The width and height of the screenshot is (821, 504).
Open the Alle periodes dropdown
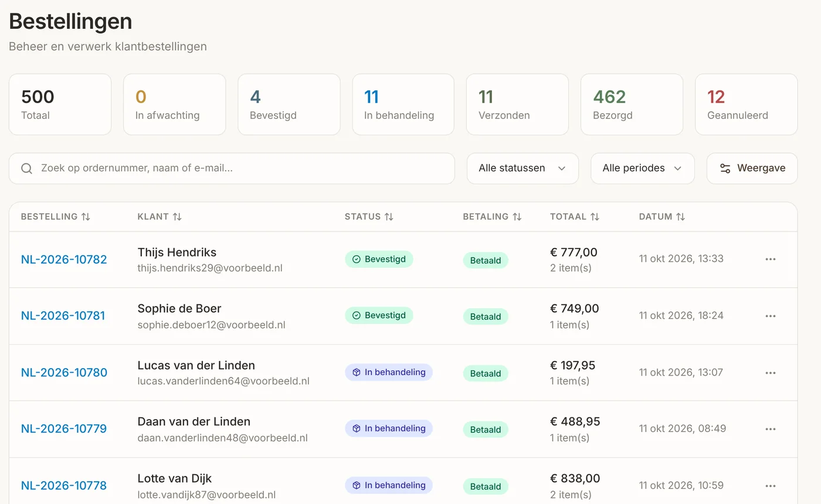click(642, 168)
